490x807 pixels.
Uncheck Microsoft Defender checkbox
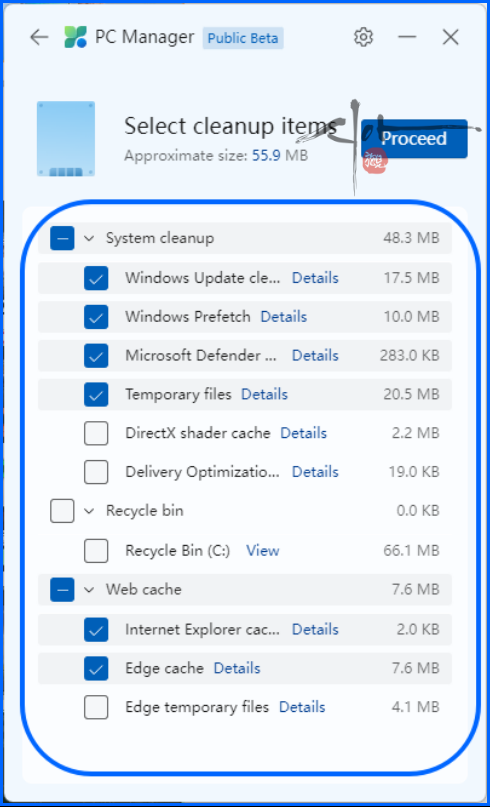[x=96, y=356]
